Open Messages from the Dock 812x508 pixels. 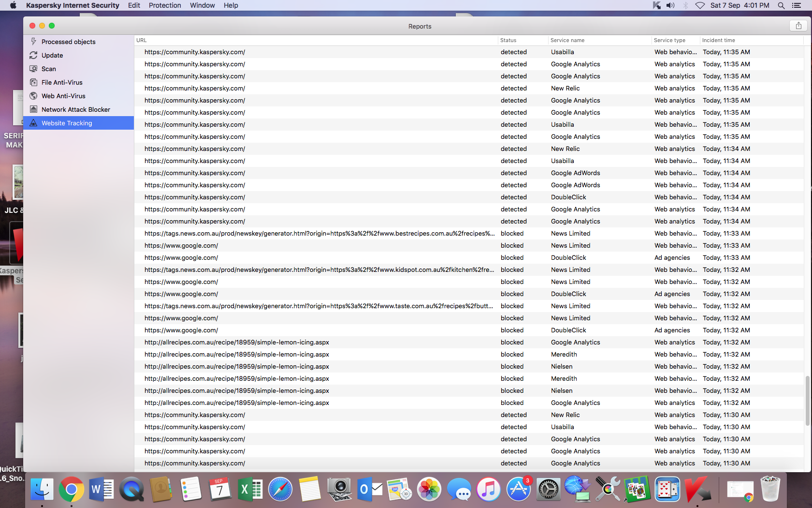tap(459, 489)
